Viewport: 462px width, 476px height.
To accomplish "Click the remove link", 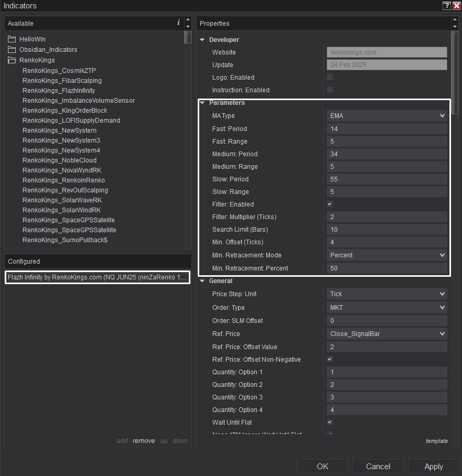I will tap(144, 441).
